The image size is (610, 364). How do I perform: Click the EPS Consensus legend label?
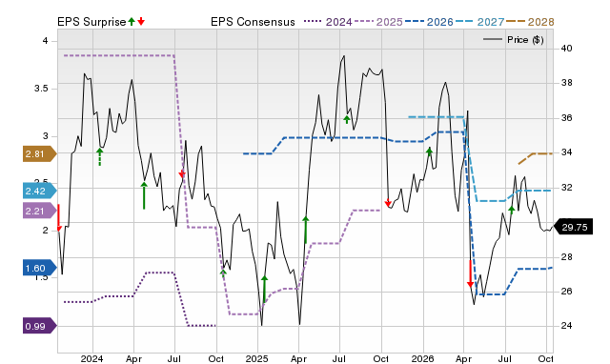253,22
